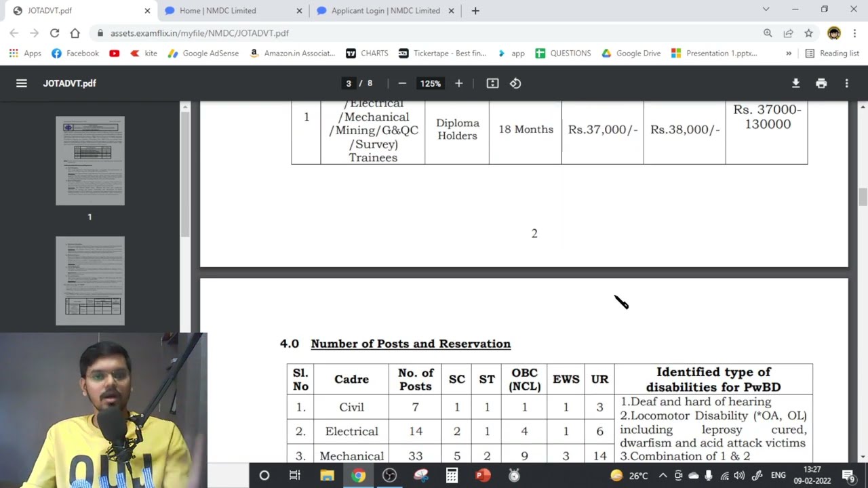868x488 pixels.
Task: Open Google Drive bookmark
Action: (631, 54)
